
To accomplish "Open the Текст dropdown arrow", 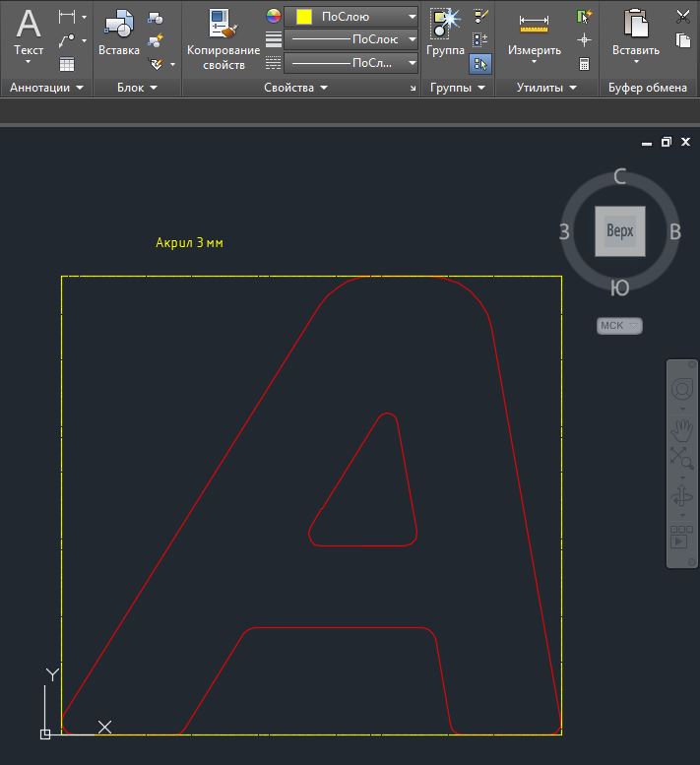I will pos(28,62).
